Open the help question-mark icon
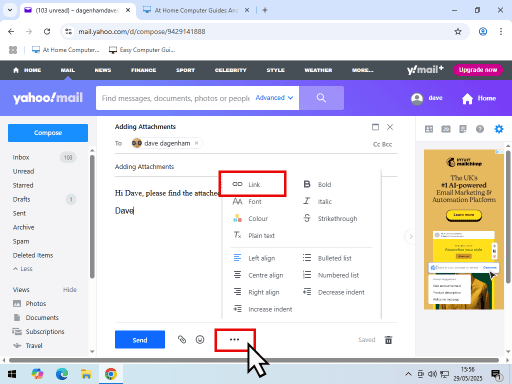Viewport: 512px width, 384px height. pos(480,129)
